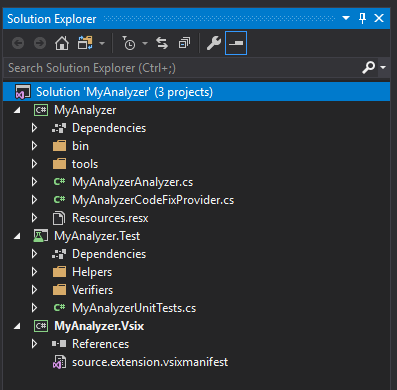The width and height of the screenshot is (397, 390).
Task: Select Resources.resx file name
Action: 110,218
